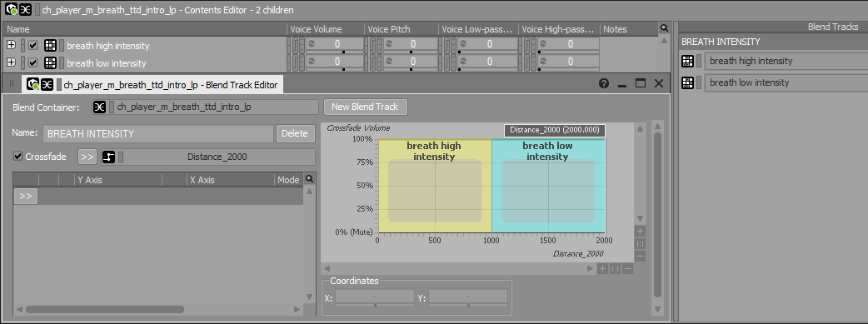This screenshot has height=324, width=868.
Task: Select breath high intensity name in Blend Tracks panel
Action: (751, 61)
